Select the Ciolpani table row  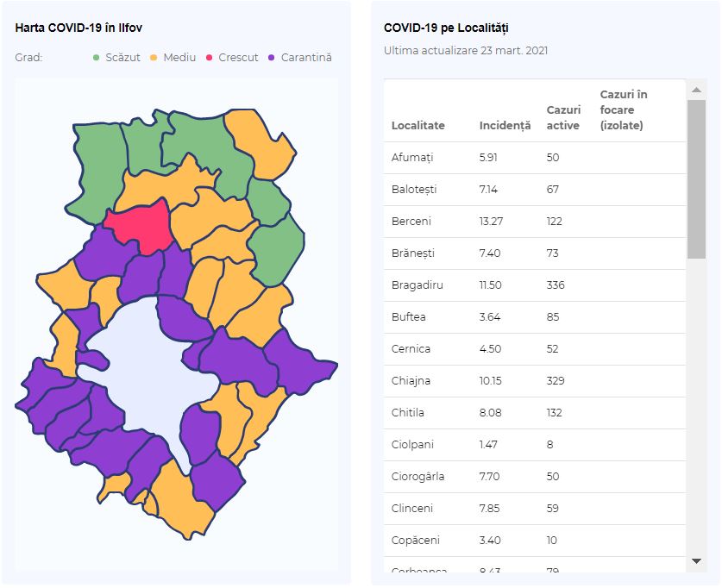pos(535,445)
